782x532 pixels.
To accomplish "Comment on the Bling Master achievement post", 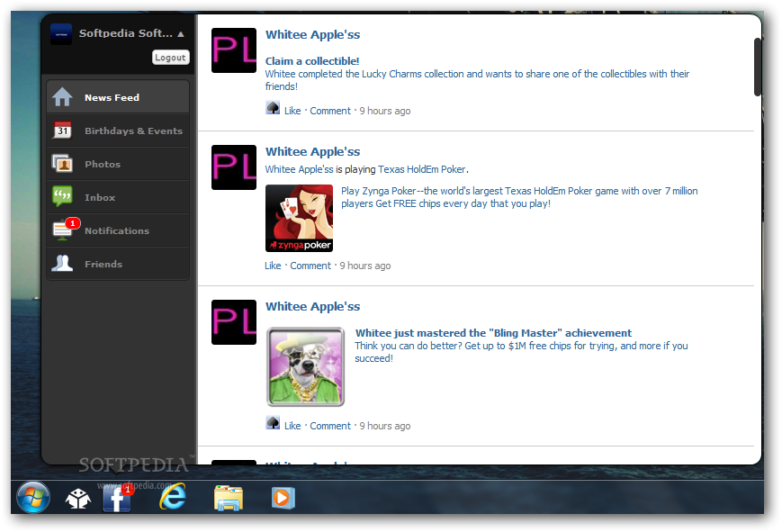I will [330, 426].
